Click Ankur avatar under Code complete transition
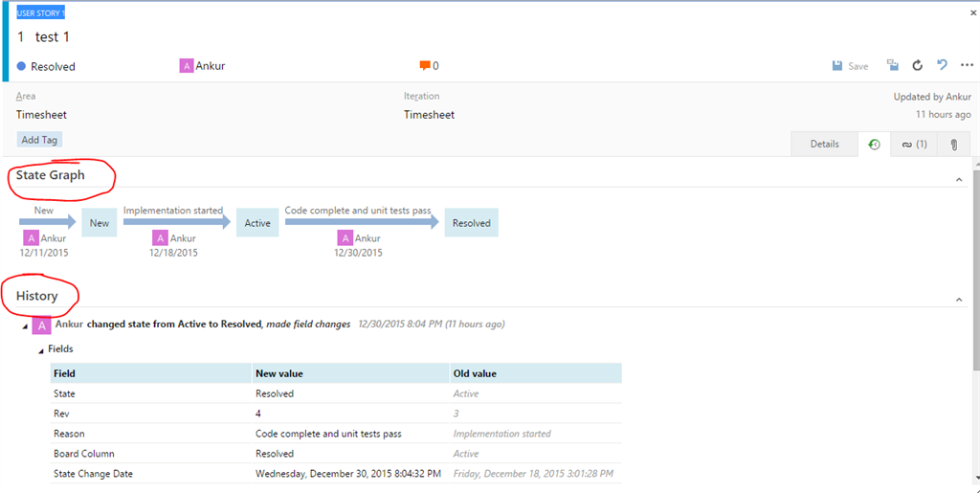 [x=345, y=238]
